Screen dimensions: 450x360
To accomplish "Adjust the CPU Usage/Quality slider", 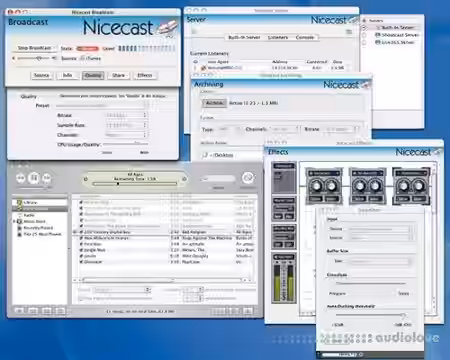I will pyautogui.click(x=126, y=144).
